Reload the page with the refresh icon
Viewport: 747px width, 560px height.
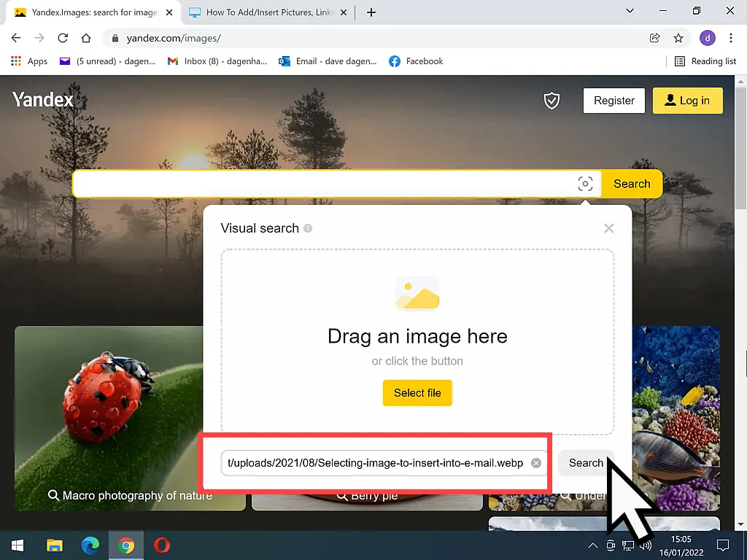tap(64, 38)
